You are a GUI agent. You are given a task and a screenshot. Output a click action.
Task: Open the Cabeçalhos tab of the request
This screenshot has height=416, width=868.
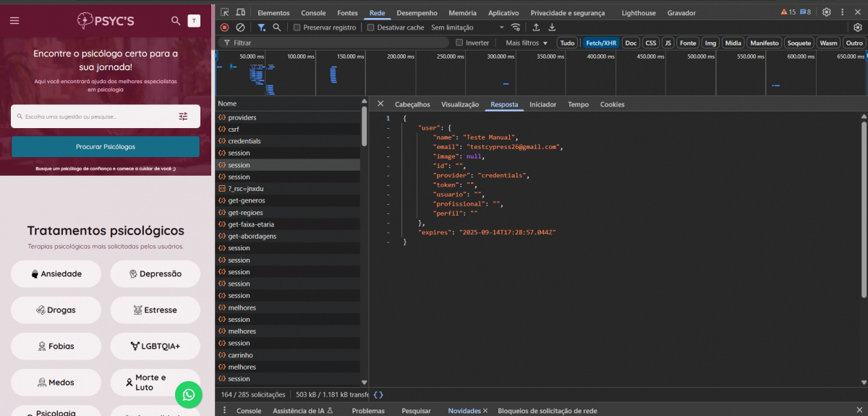pyautogui.click(x=412, y=104)
